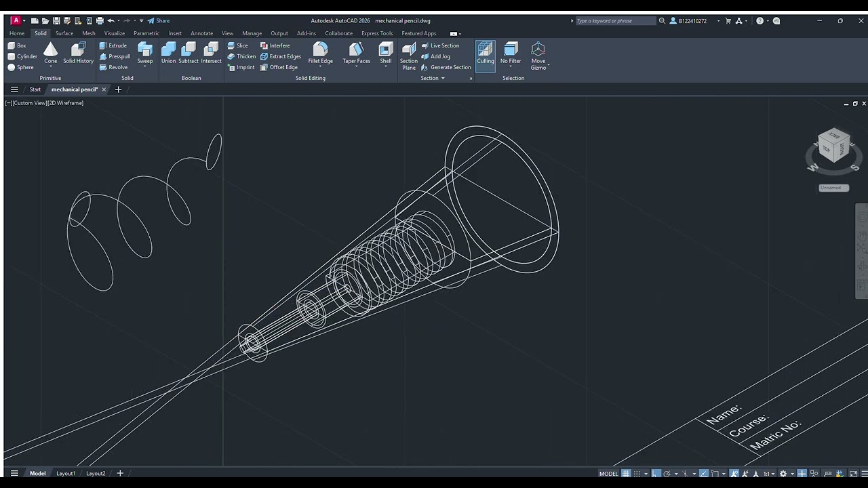Viewport: 868px width, 488px height.
Task: Click the Share button
Action: [x=159, y=20]
